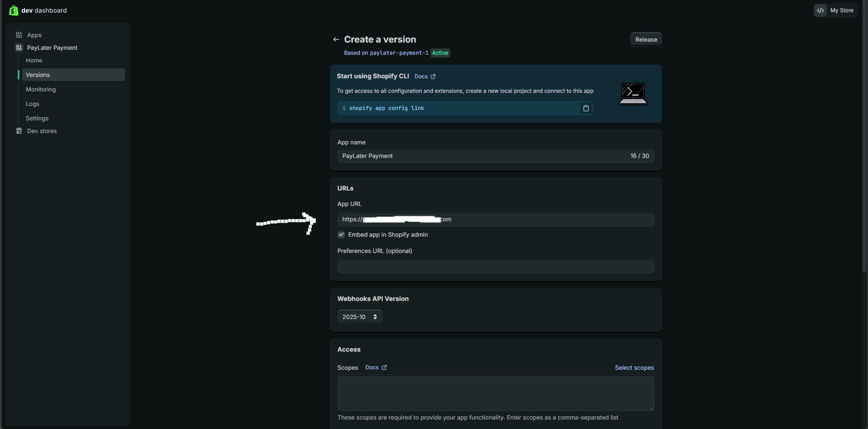
Task: Click the laptop terminal illustration
Action: (633, 94)
